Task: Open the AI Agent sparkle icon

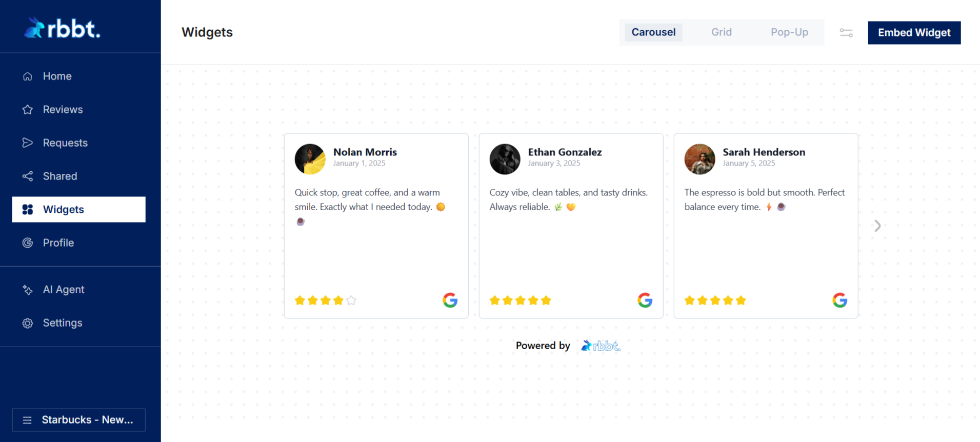Action: [x=27, y=289]
